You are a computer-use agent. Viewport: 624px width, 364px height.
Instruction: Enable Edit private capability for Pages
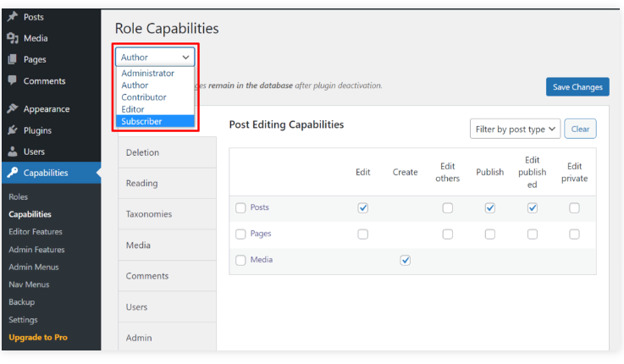[574, 234]
